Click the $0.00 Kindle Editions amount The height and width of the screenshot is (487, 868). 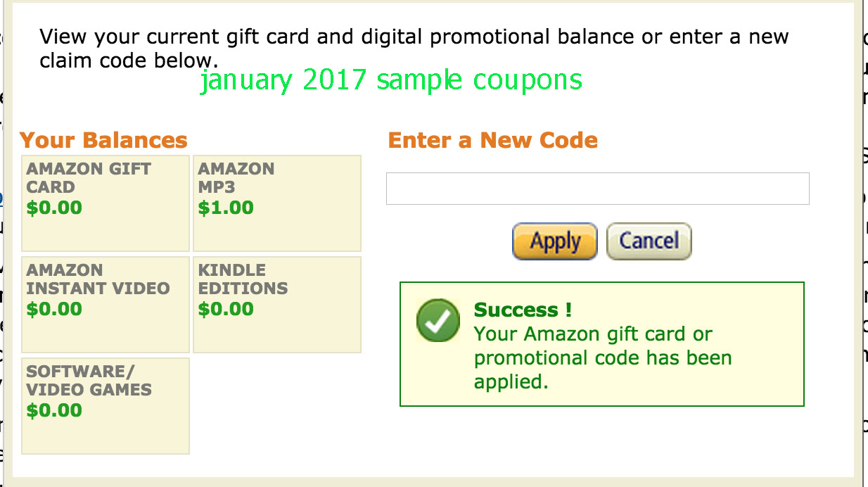(226, 310)
